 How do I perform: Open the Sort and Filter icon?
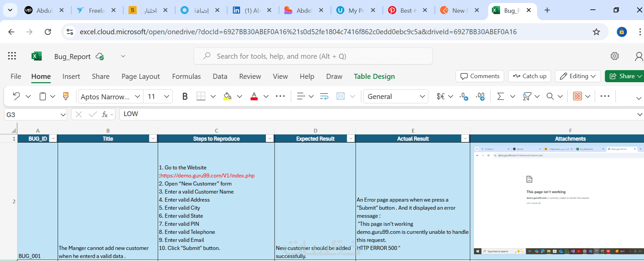527,97
